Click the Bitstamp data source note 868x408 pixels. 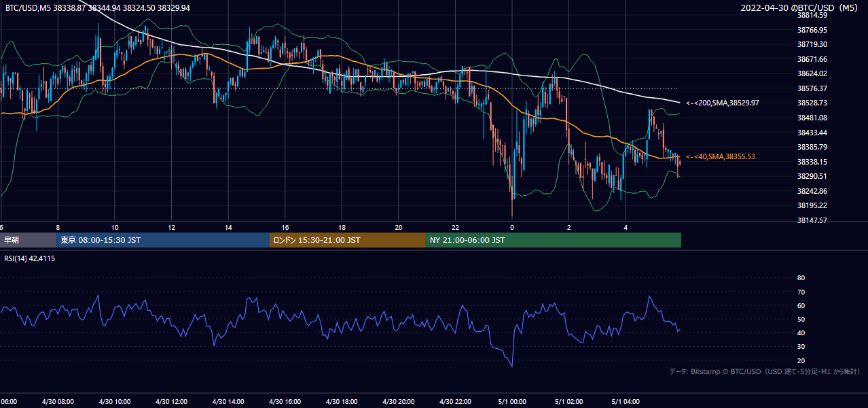pos(765,371)
